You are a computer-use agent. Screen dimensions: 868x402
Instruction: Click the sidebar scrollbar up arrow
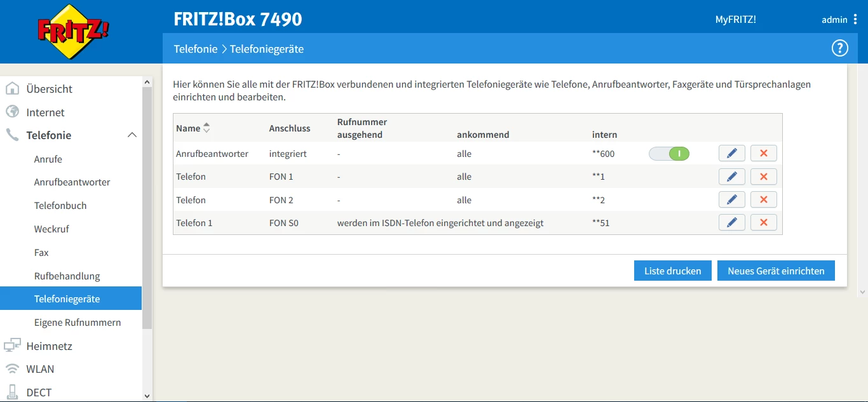pos(147,82)
